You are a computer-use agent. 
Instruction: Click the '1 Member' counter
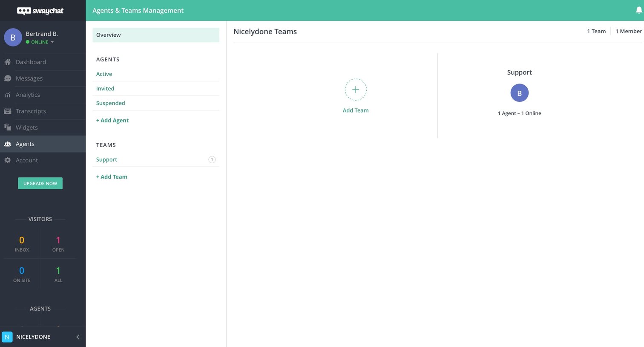tap(629, 31)
